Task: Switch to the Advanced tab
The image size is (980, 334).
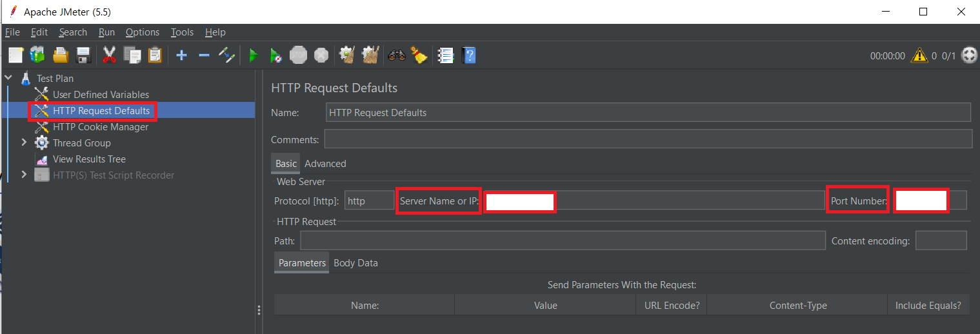Action: pos(325,164)
